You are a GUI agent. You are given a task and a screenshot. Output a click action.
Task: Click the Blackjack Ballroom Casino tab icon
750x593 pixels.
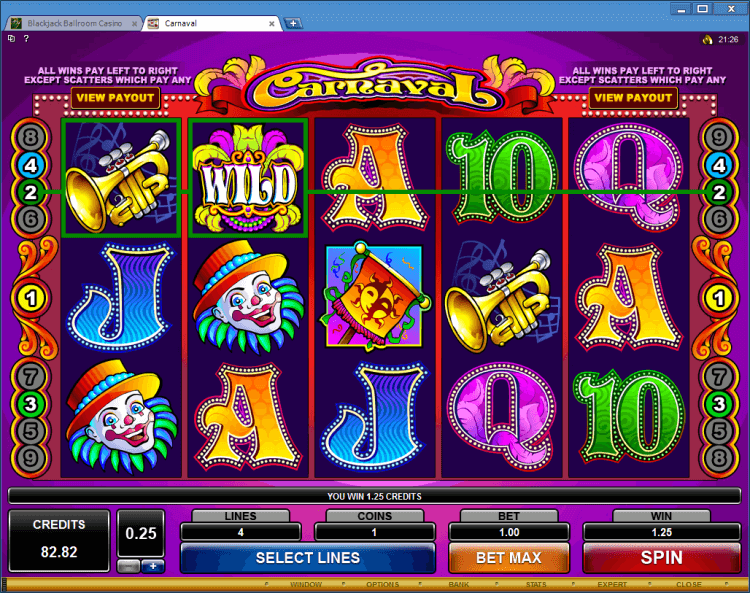[17, 23]
